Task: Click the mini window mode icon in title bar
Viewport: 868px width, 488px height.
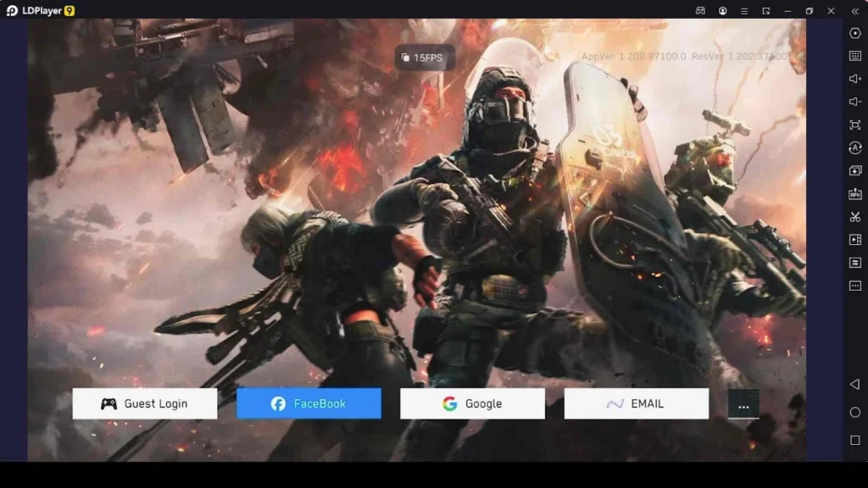Action: (x=765, y=10)
